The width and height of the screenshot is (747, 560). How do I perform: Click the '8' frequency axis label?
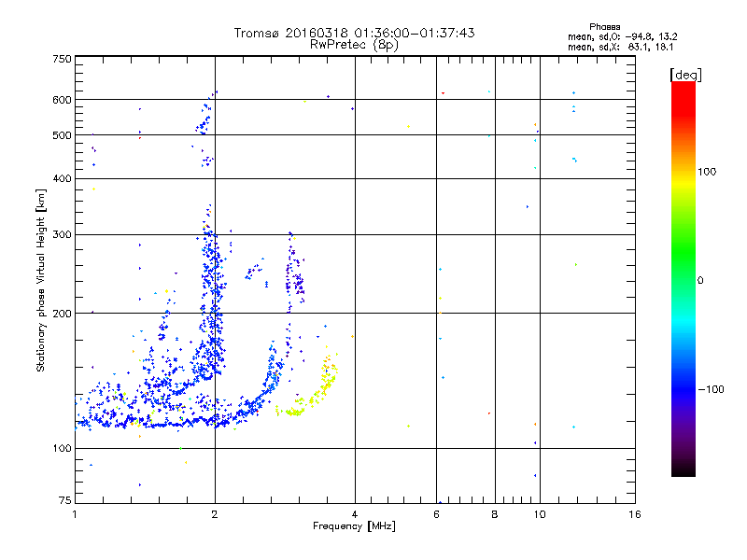[x=495, y=514]
